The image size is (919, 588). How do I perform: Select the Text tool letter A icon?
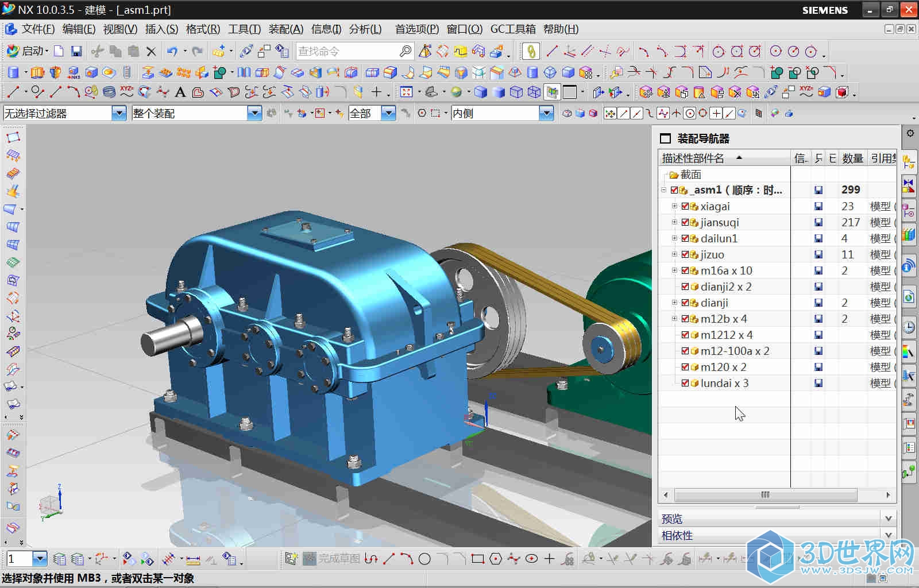(180, 92)
